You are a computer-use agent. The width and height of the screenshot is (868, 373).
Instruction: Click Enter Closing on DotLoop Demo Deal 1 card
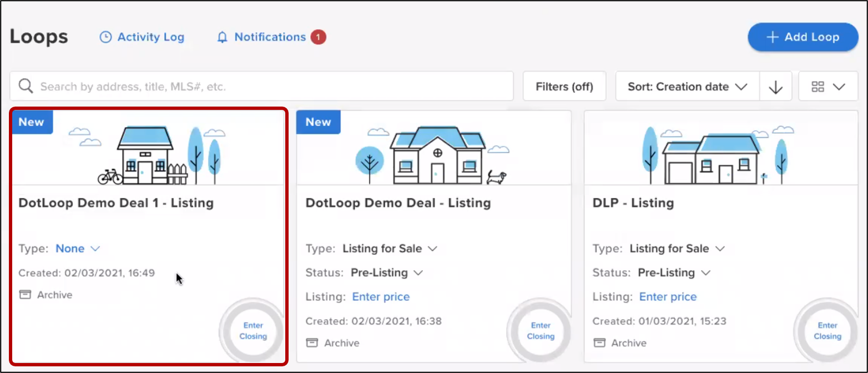253,331
